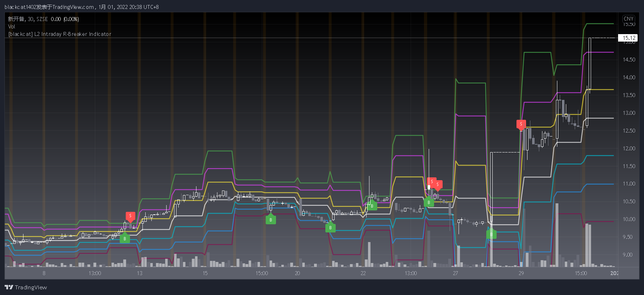The width and height of the screenshot is (644, 295).
Task: Click date label 27 on the time axis
Action: [x=455, y=273]
